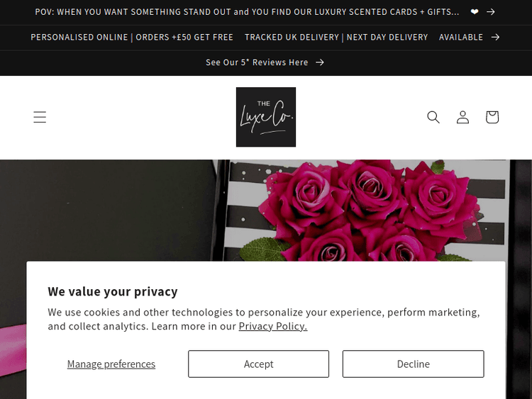Follow the See Our 5* Reviews Here link
This screenshot has width=532, height=399.
257,62
